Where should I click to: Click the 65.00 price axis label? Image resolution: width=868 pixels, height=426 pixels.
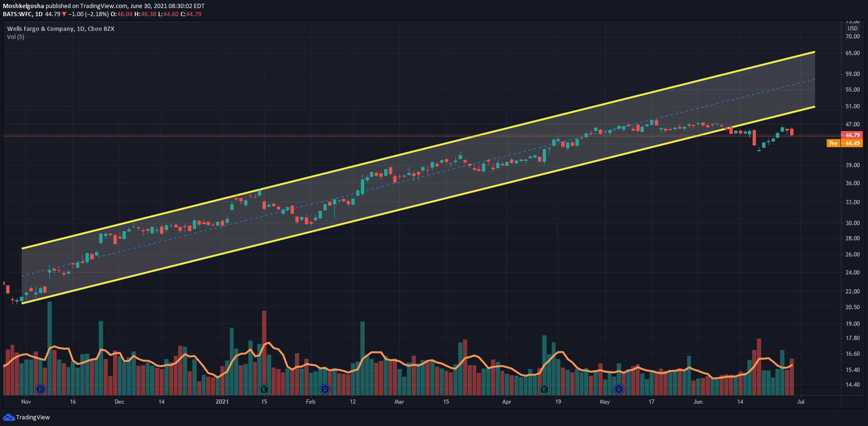[853, 53]
